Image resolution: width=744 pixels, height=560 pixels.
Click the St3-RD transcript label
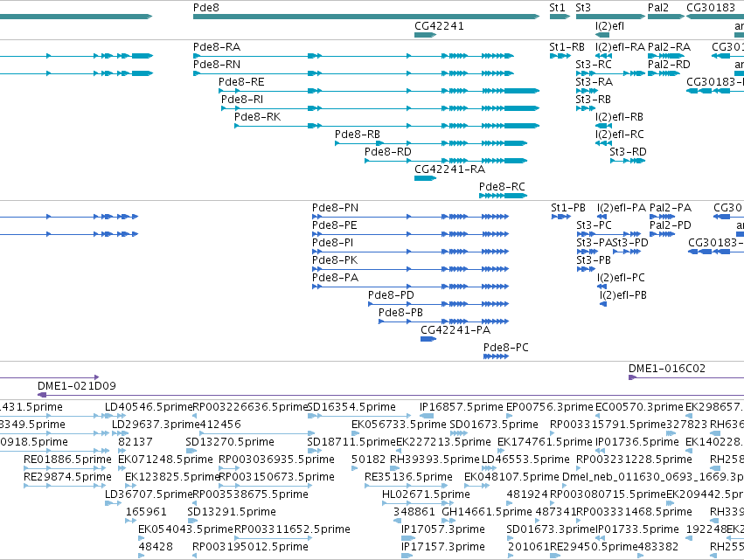pyautogui.click(x=628, y=152)
